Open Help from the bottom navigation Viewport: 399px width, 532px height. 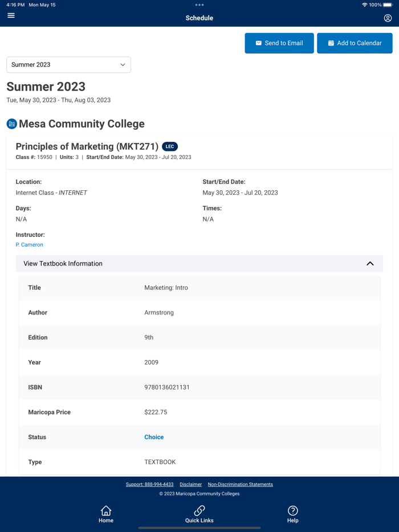coord(292,514)
